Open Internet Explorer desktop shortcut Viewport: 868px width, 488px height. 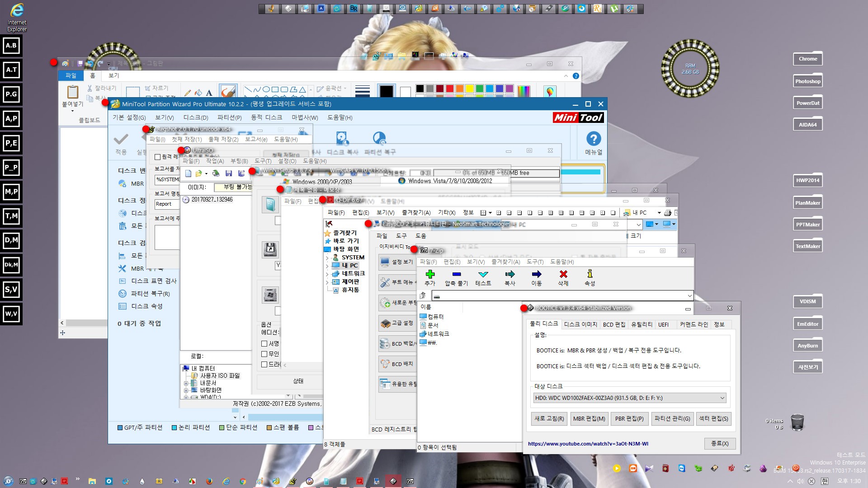tap(17, 17)
